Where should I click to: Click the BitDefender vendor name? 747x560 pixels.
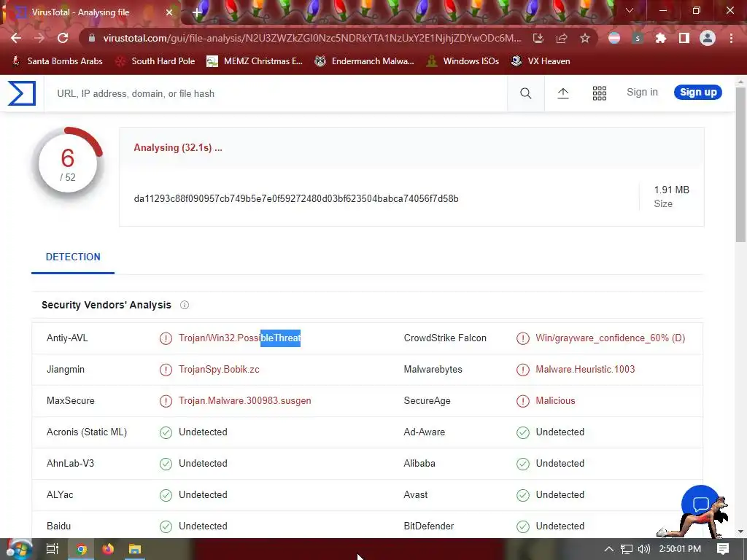coord(429,526)
